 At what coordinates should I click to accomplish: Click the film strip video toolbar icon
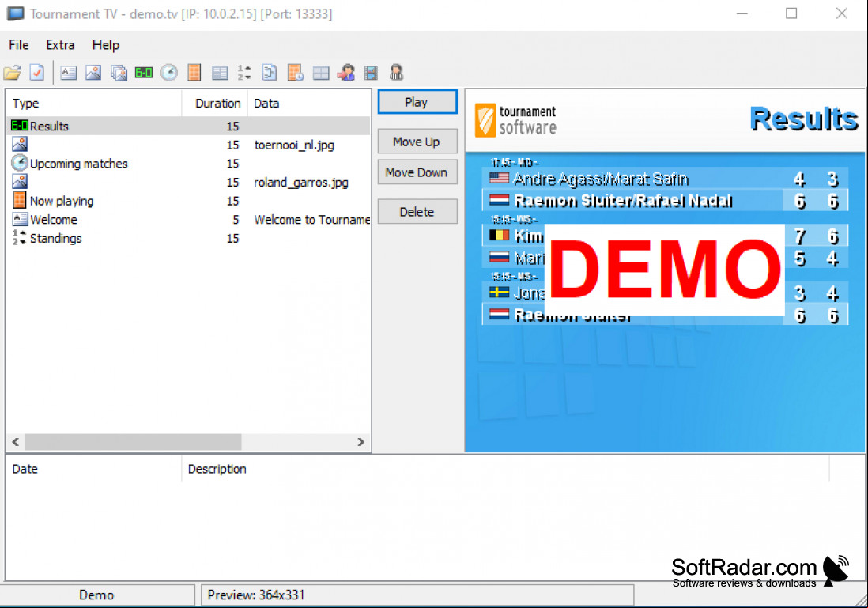[x=371, y=73]
